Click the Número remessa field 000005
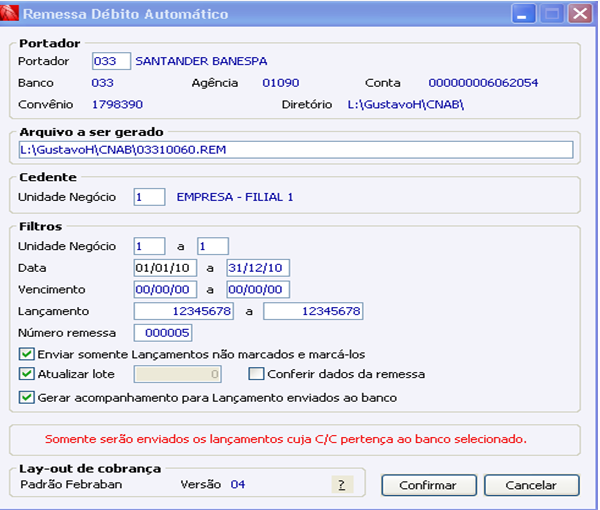The width and height of the screenshot is (600, 510). click(163, 333)
